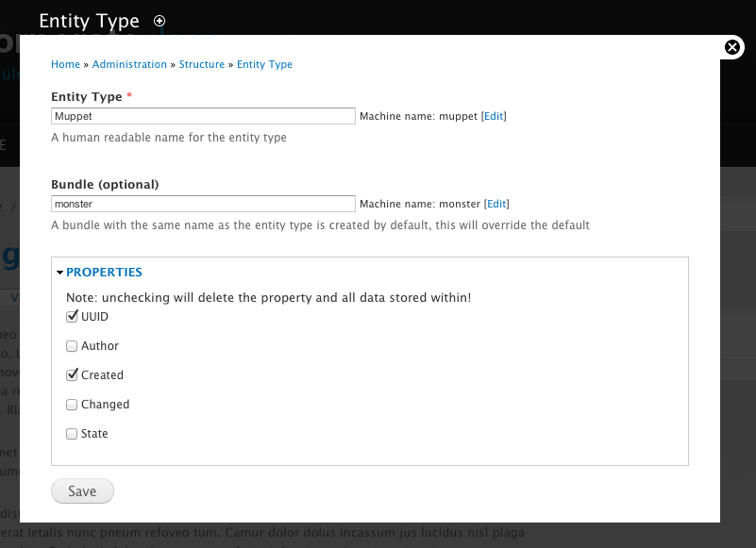Enable the Author property checkbox

(x=72, y=346)
